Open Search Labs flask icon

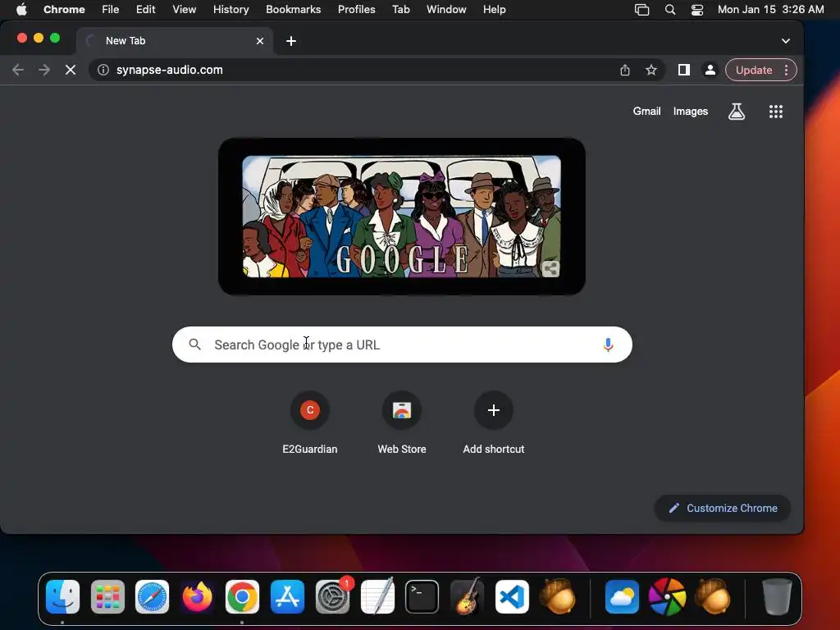coord(737,112)
